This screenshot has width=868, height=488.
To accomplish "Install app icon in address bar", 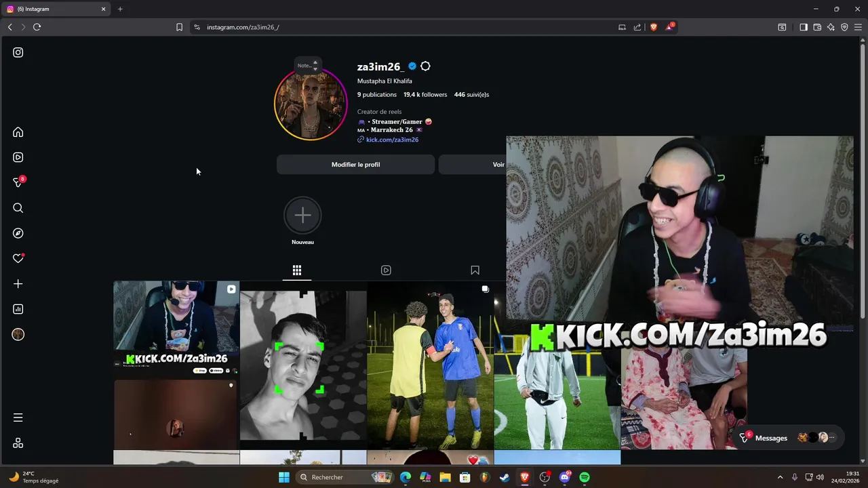I will [622, 27].
